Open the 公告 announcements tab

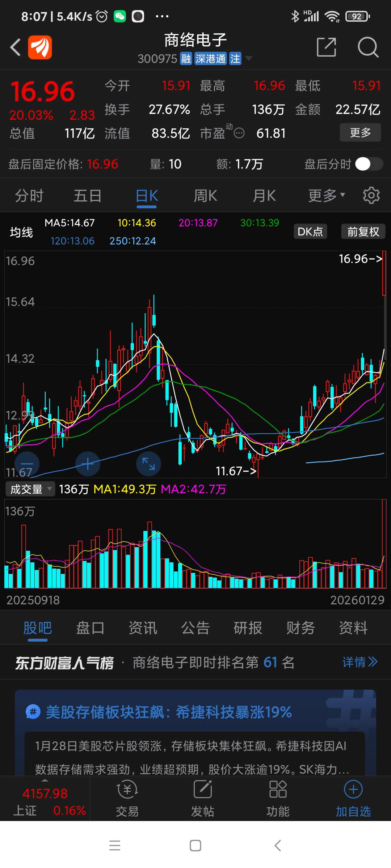coord(195,628)
